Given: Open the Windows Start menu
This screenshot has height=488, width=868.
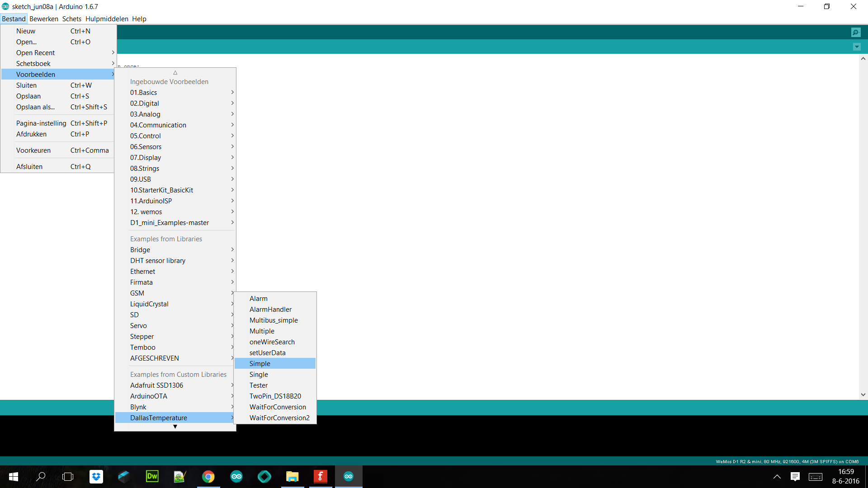Looking at the screenshot, I should coord(13,476).
